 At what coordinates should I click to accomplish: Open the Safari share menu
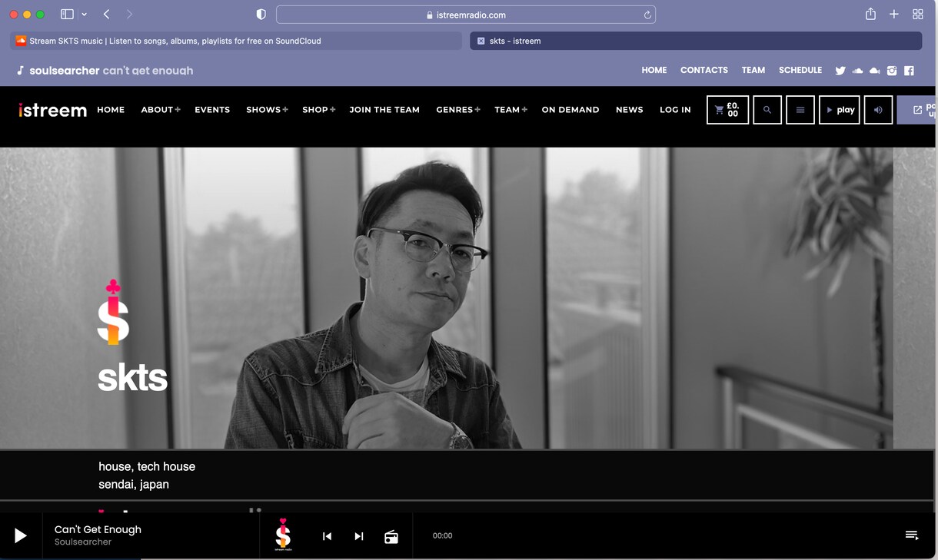pyautogui.click(x=870, y=15)
